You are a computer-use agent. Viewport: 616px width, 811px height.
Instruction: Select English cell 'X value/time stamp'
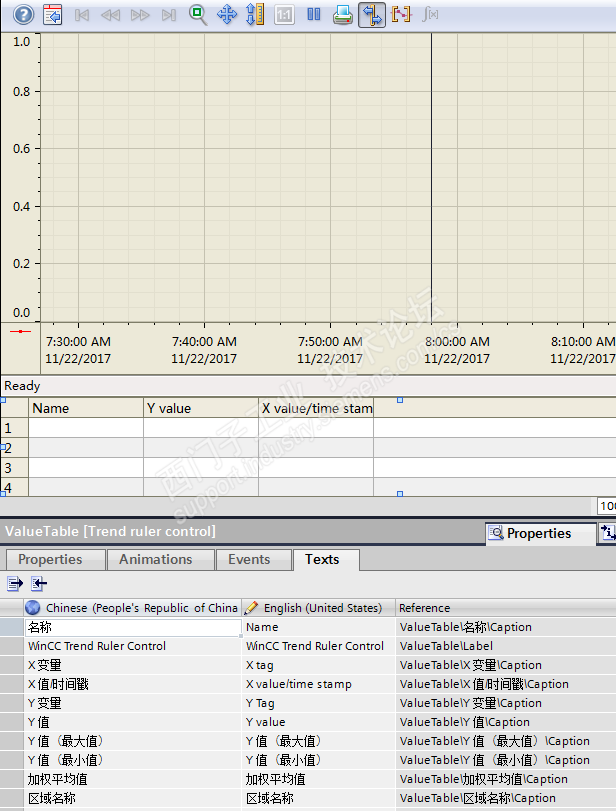click(319, 684)
